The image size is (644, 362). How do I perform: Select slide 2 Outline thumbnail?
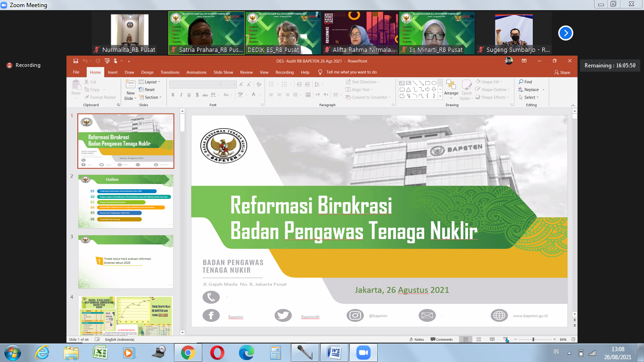[x=125, y=201]
